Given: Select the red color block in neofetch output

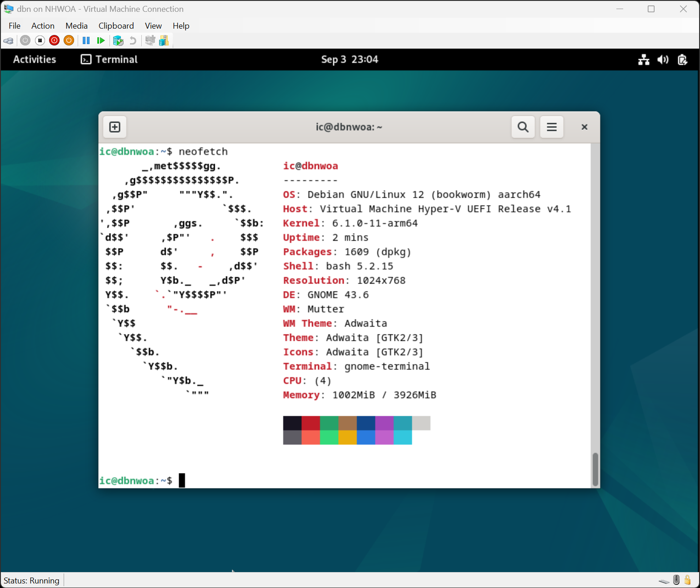Looking at the screenshot, I should (x=311, y=423).
